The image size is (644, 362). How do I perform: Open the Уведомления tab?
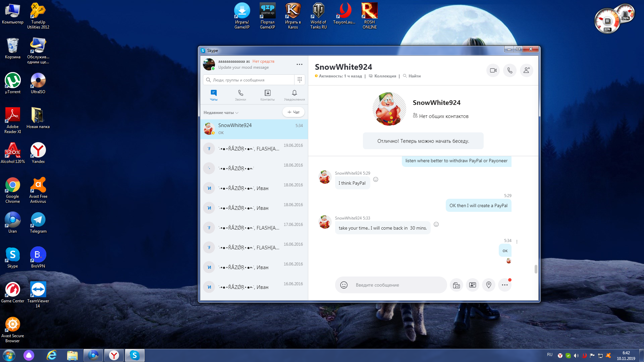[x=294, y=95]
